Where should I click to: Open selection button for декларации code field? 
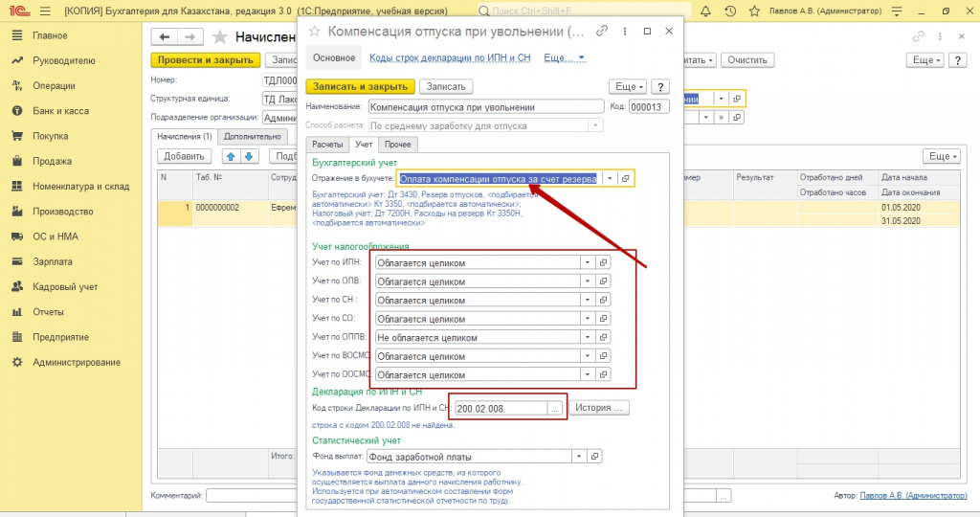[x=554, y=408]
